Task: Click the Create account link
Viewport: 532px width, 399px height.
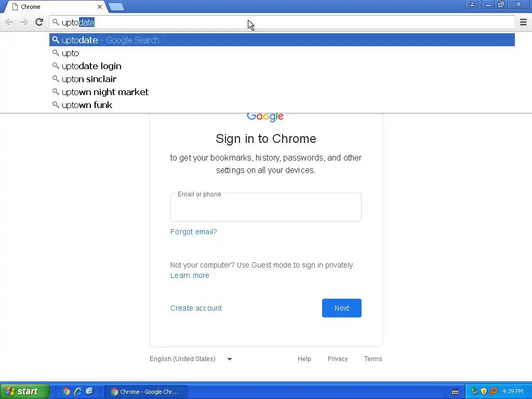Action: (196, 308)
